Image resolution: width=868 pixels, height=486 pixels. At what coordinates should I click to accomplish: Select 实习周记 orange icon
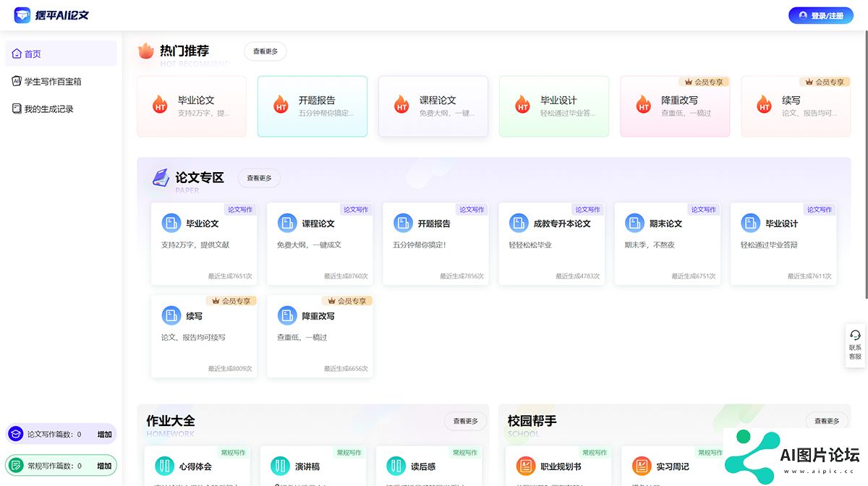coord(642,466)
